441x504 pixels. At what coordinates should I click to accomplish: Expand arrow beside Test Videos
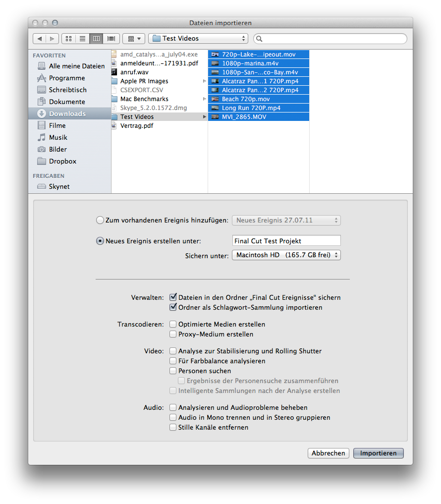[204, 116]
